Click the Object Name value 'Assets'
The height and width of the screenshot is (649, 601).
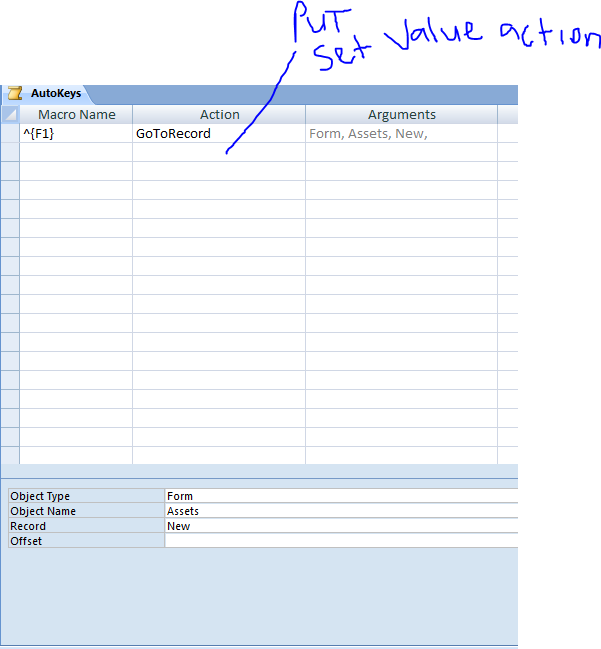341,511
